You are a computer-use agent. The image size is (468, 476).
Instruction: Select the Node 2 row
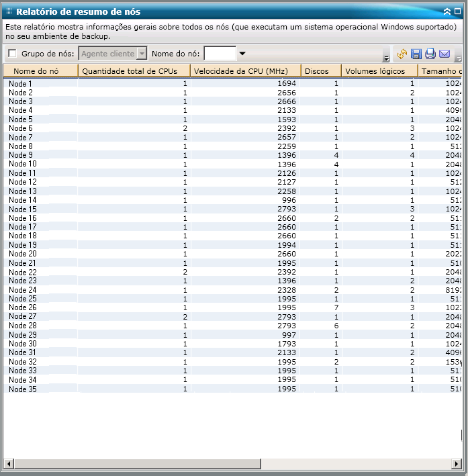point(233,92)
